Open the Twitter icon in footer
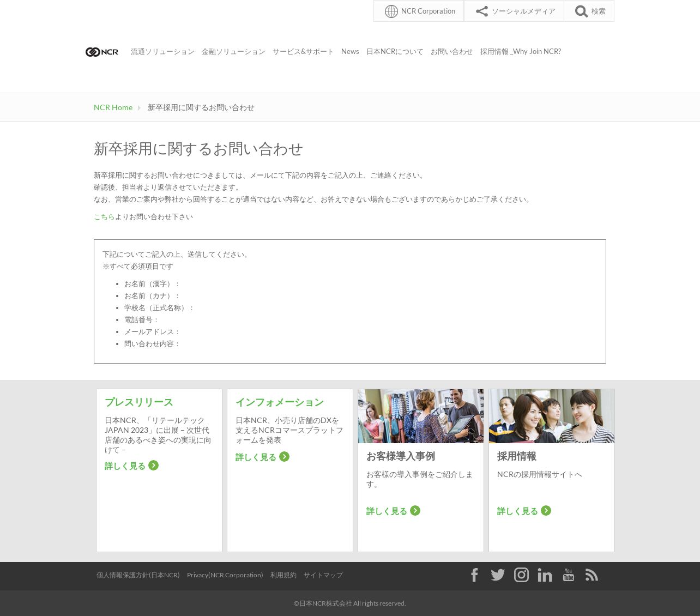This screenshot has height=616, width=700. pyautogui.click(x=498, y=575)
